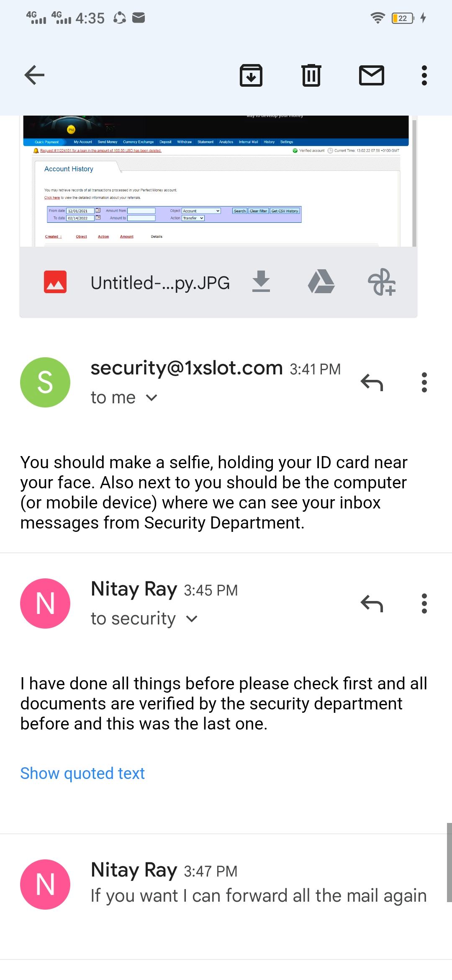Reply to Nitay Ray's 3:45 PM message
The image size is (452, 980).
click(x=372, y=603)
